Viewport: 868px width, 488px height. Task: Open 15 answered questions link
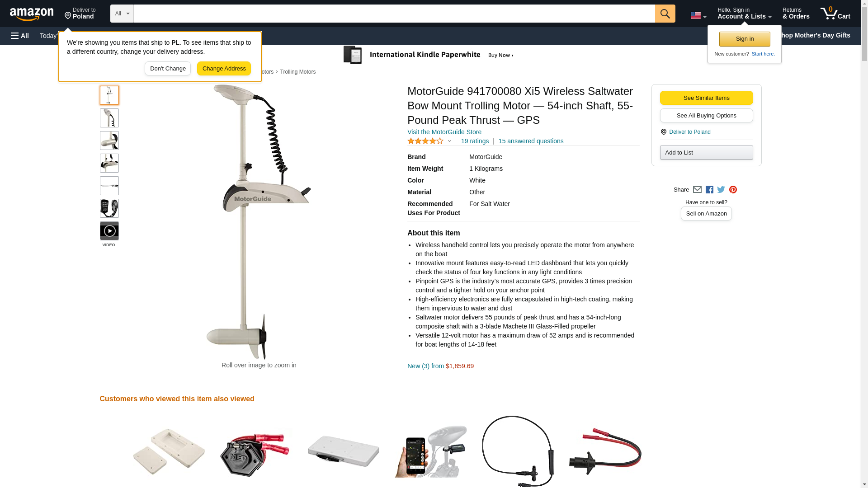click(531, 141)
